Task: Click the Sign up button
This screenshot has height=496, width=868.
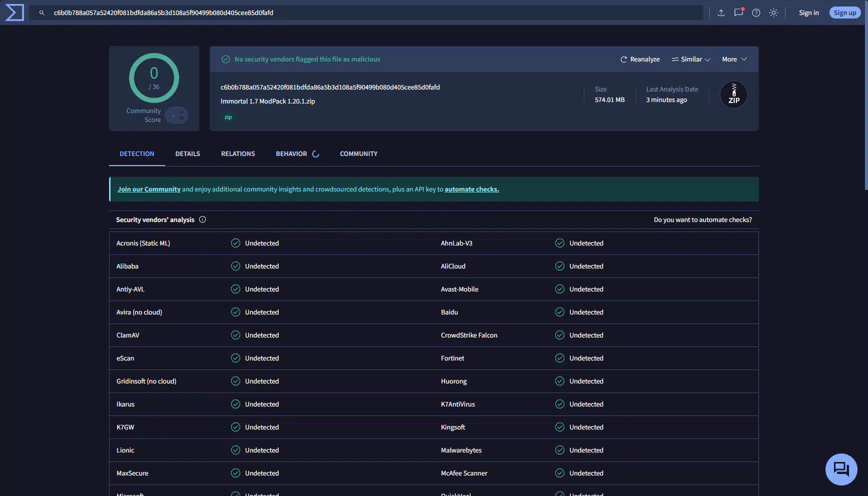Action: (x=845, y=13)
